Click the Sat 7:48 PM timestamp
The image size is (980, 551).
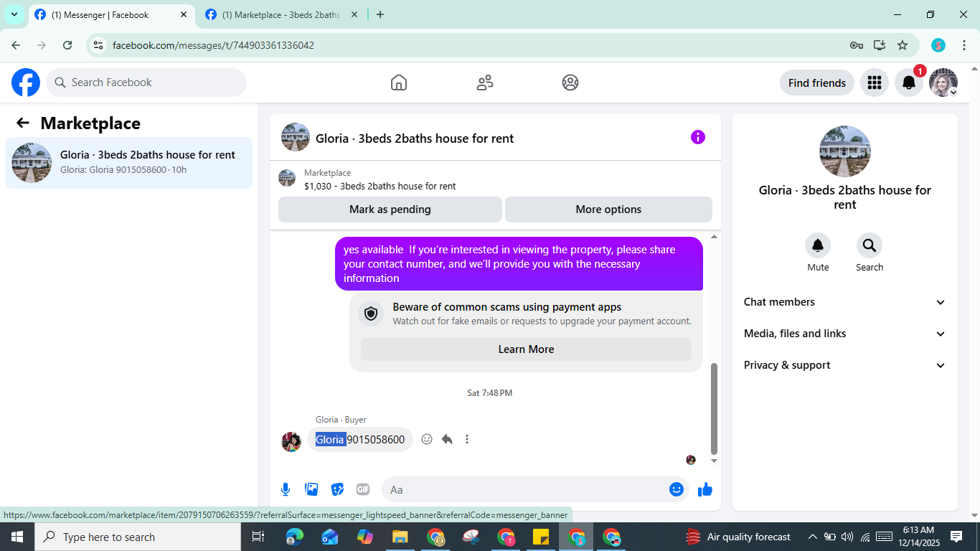coord(490,393)
